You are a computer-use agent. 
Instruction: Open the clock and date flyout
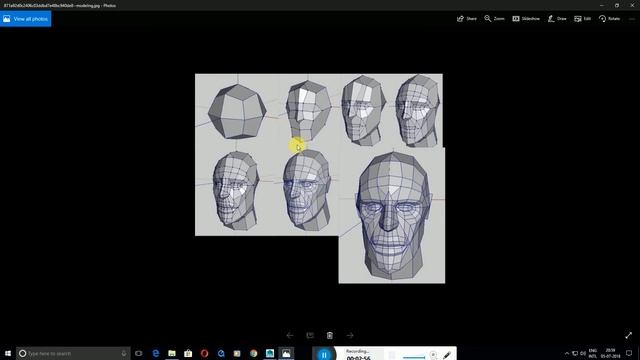pos(610,353)
